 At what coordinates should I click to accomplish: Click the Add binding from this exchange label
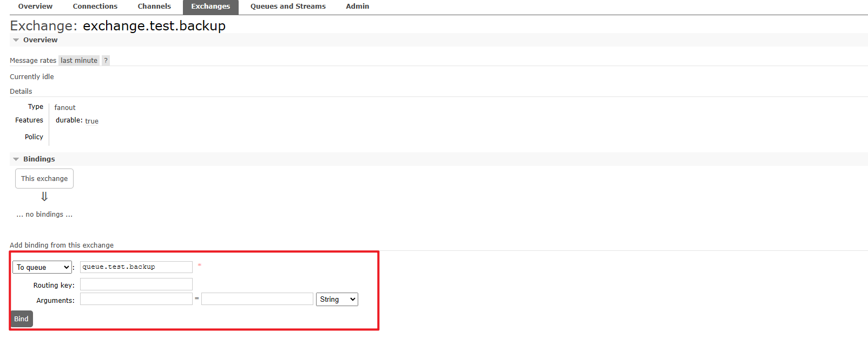[x=62, y=245]
